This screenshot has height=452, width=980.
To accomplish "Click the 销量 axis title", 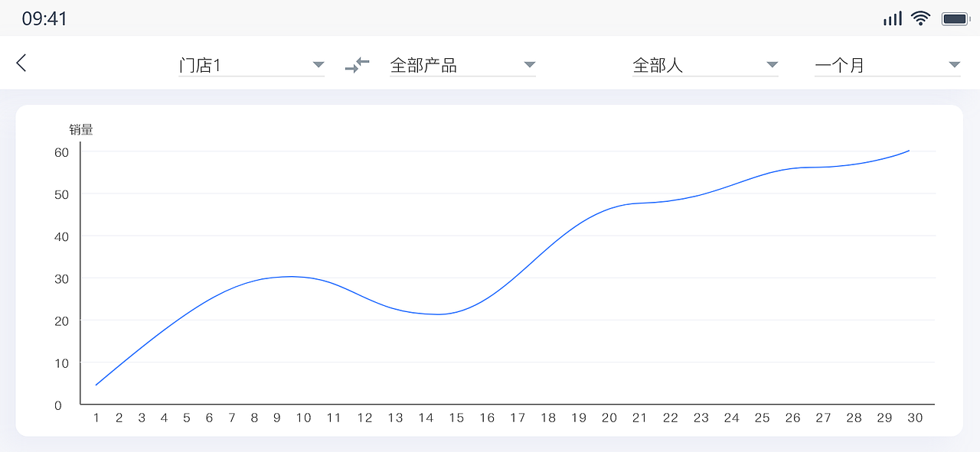I will (x=81, y=130).
